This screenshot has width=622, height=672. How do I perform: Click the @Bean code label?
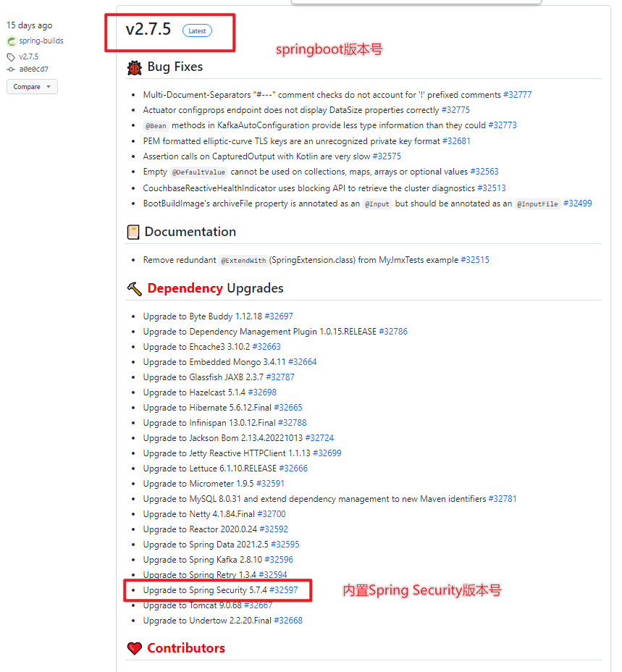156,126
